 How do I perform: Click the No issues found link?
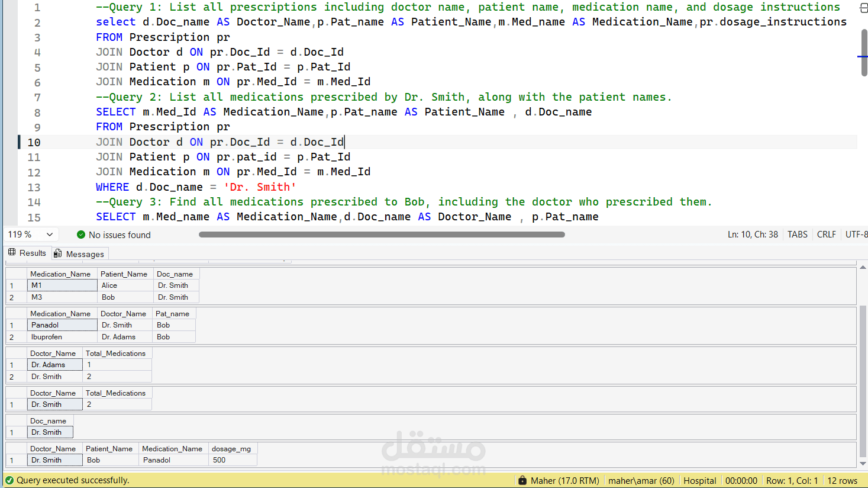120,235
